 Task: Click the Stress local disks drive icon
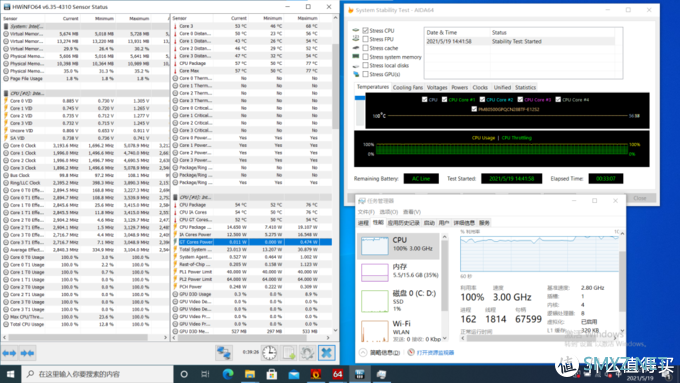(x=356, y=65)
